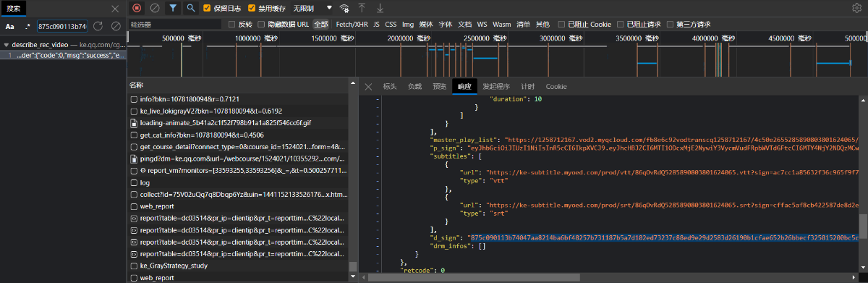Check 第三方请求 checkbox
868x283 pixels.
coord(670,24)
